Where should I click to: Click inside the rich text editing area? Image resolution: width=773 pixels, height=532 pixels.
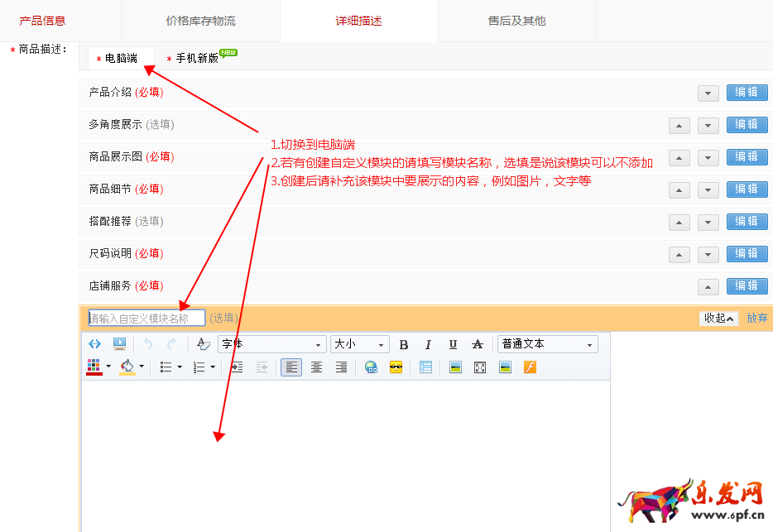pos(346,456)
